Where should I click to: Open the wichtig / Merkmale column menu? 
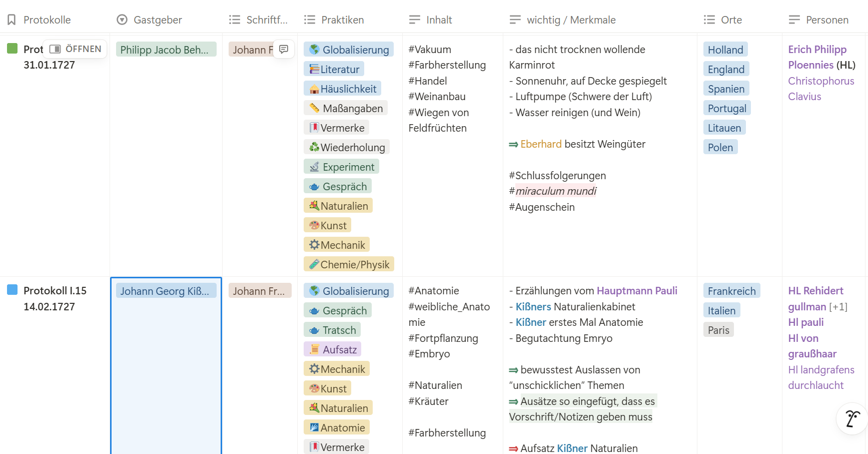[571, 20]
